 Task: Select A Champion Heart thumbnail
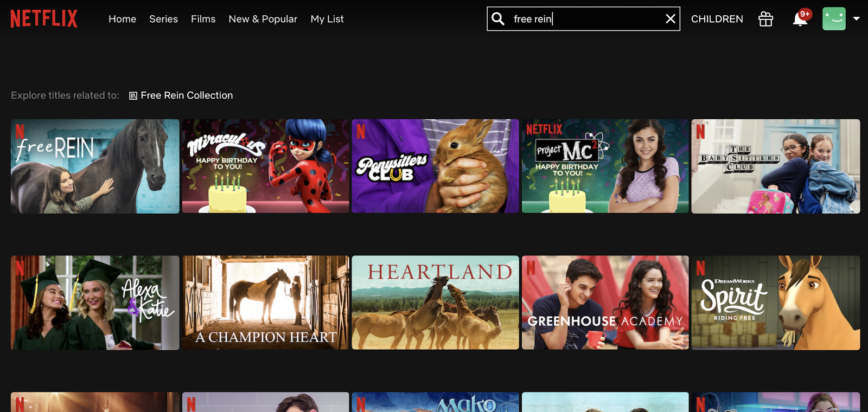click(265, 302)
